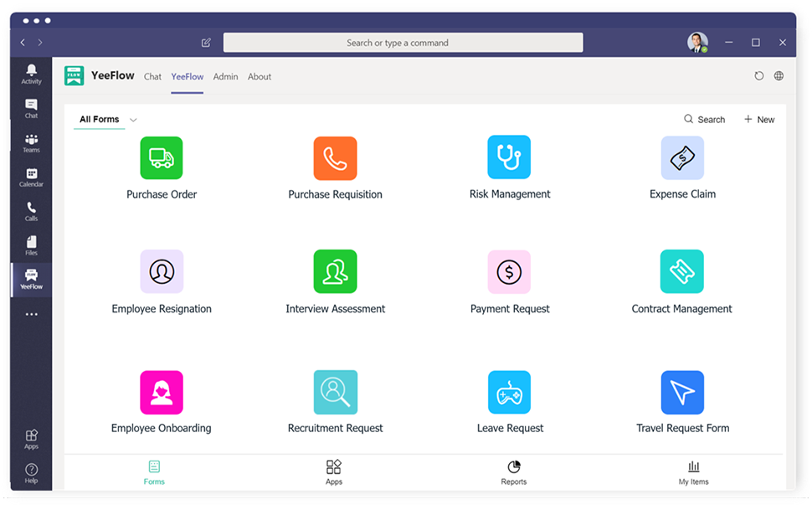The width and height of the screenshot is (812, 505).
Task: Switch to the About tab
Action: pyautogui.click(x=260, y=77)
